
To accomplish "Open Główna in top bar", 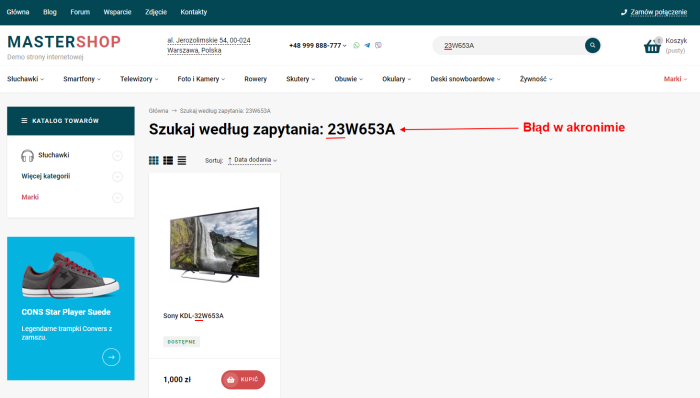I will click(x=18, y=12).
